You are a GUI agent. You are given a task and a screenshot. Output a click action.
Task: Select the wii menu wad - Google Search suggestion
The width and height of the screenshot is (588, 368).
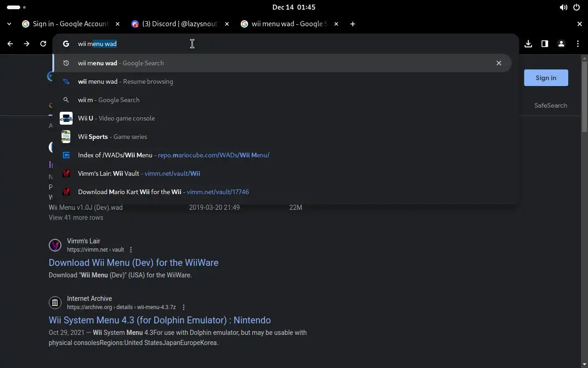pos(282,63)
